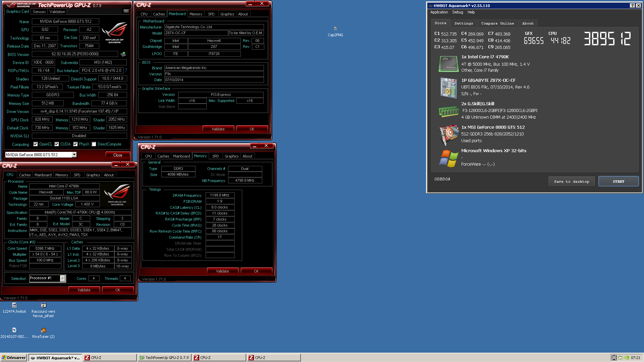
Task: Click the CPU chip icon in Aquamark
Action: [x=448, y=64]
